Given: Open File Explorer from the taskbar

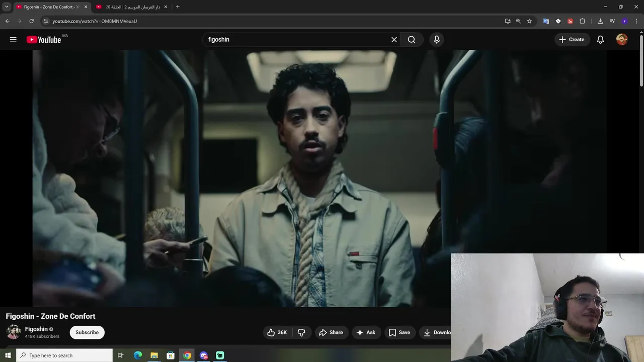Looking at the screenshot, I should (x=154, y=355).
